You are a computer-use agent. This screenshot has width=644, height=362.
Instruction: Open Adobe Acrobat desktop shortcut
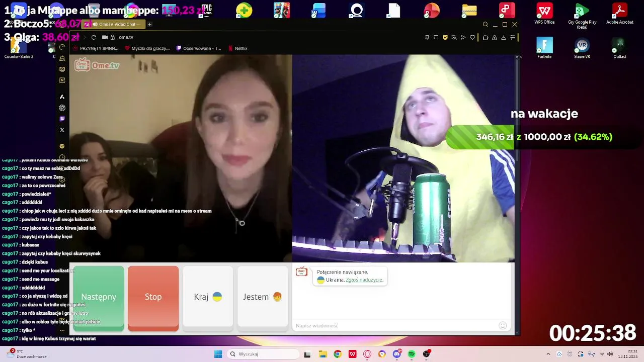(620, 14)
